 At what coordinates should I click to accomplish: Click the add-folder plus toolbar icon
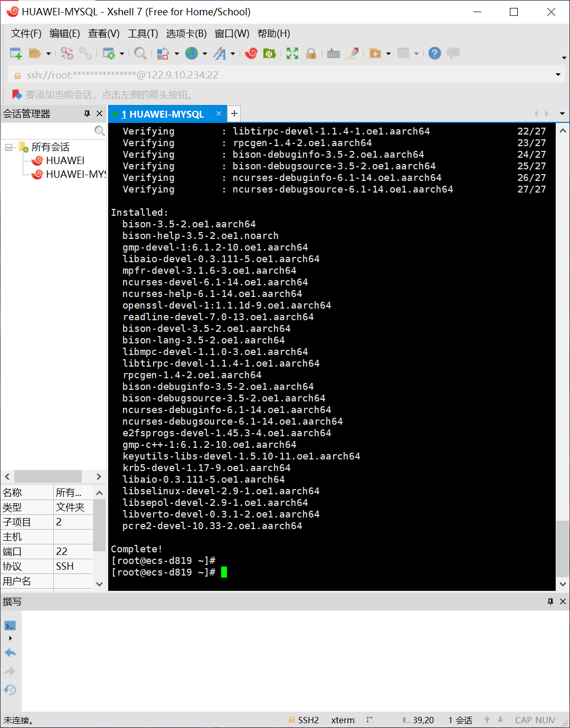(x=375, y=53)
